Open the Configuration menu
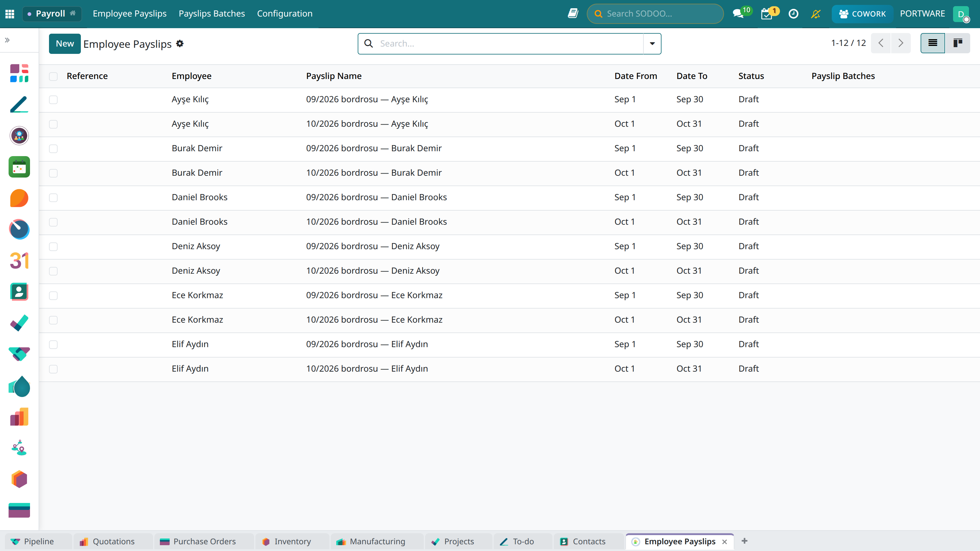The image size is (980, 551). [285, 14]
